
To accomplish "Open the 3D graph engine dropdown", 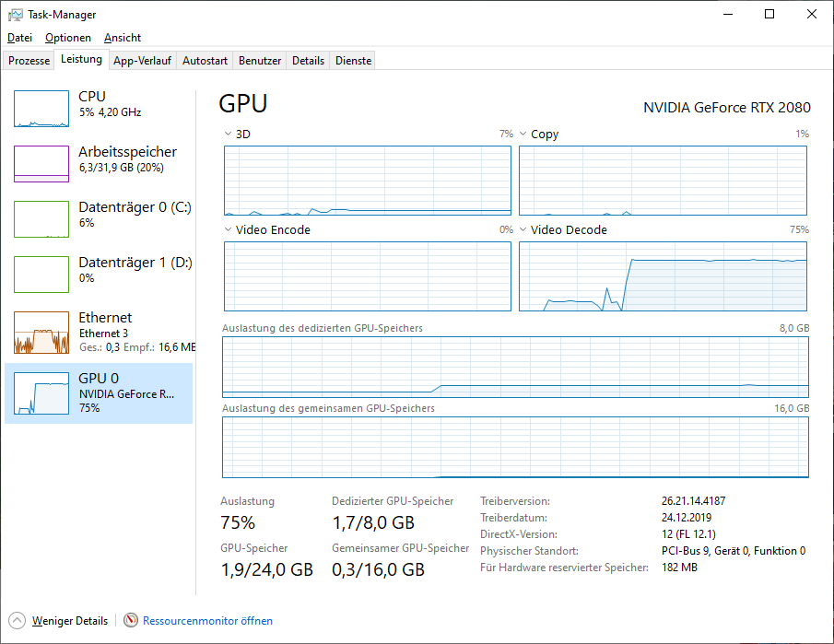I will tap(229, 135).
